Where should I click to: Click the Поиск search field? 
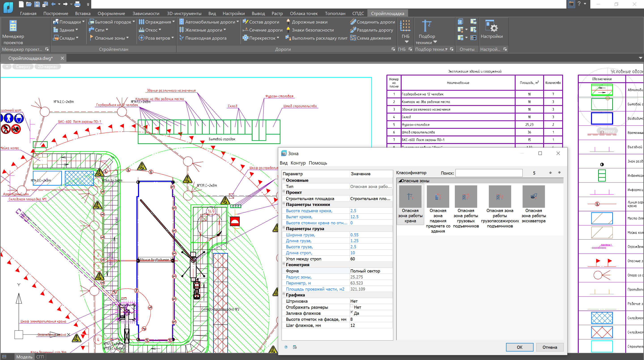489,173
